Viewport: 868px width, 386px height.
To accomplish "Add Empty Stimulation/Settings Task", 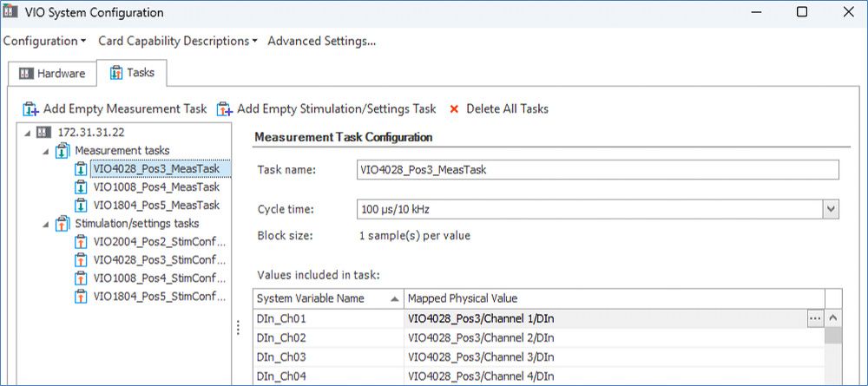I will pos(326,109).
